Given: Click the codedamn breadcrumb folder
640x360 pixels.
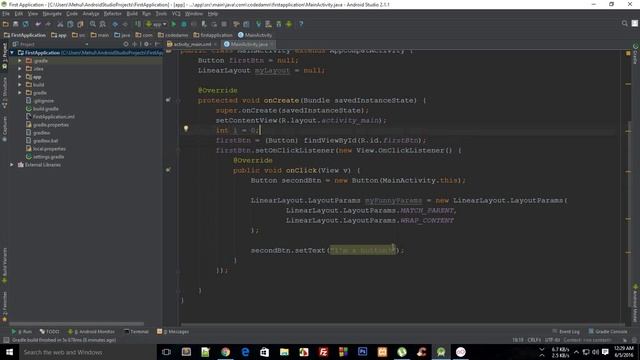Looking at the screenshot, I should [x=173, y=35].
